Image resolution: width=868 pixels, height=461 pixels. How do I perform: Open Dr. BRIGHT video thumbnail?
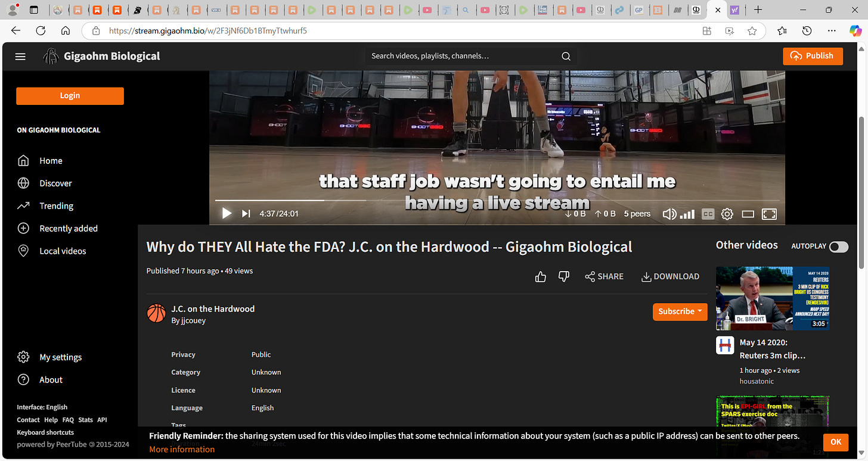click(772, 298)
